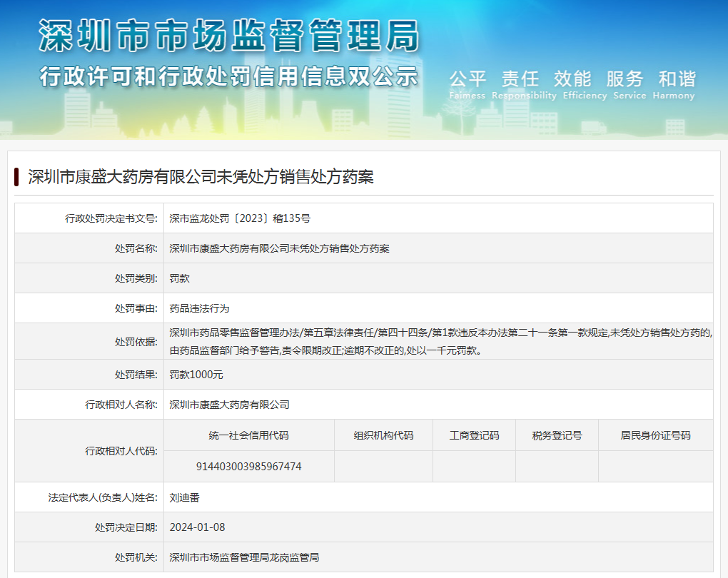Click the dark red marker beside the heading
The image size is (728, 578).
(16, 177)
